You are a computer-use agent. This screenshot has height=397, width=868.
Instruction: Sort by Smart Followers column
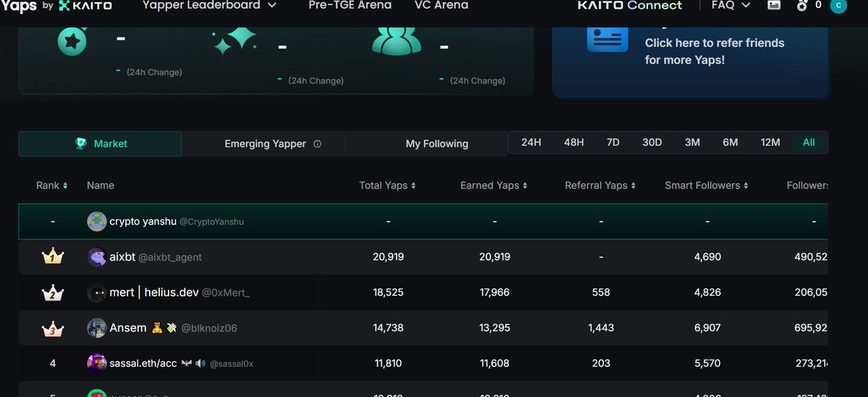[707, 185]
